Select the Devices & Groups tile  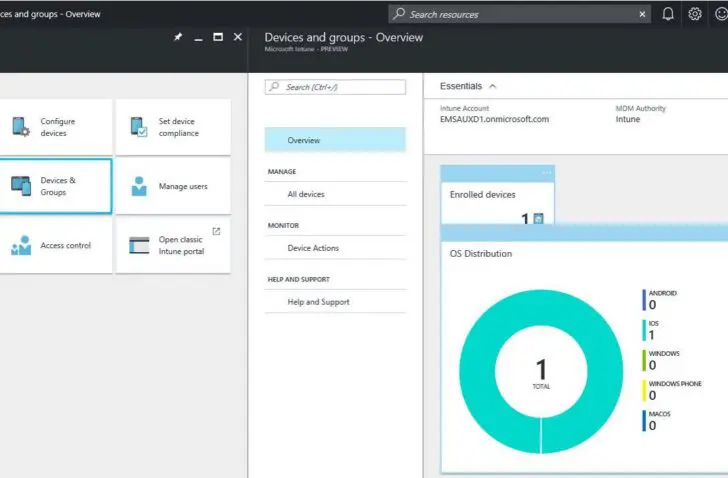pos(56,186)
